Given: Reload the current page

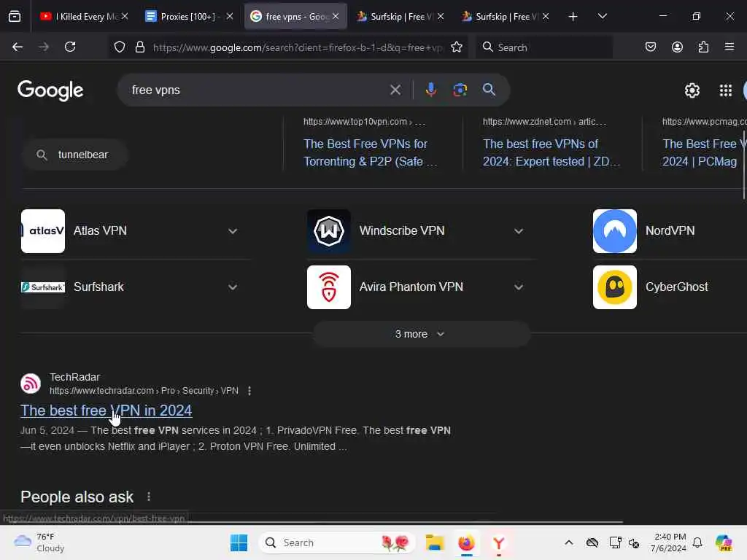Looking at the screenshot, I should (x=70, y=47).
